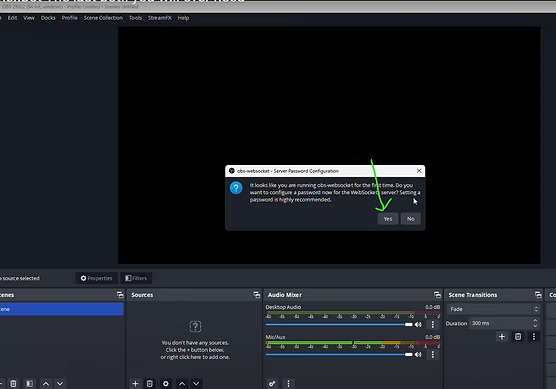Open source Filters button

coord(136,278)
